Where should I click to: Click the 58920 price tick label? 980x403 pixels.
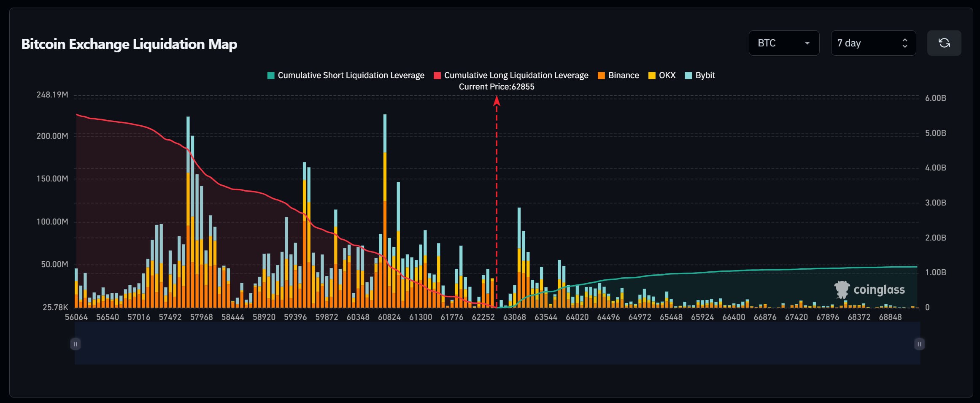tap(264, 317)
